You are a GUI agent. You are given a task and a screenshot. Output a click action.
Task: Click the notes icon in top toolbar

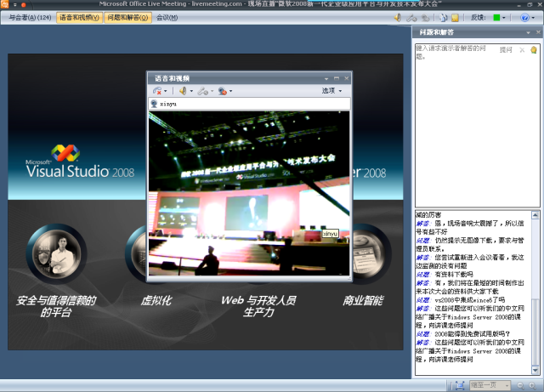[456, 17]
